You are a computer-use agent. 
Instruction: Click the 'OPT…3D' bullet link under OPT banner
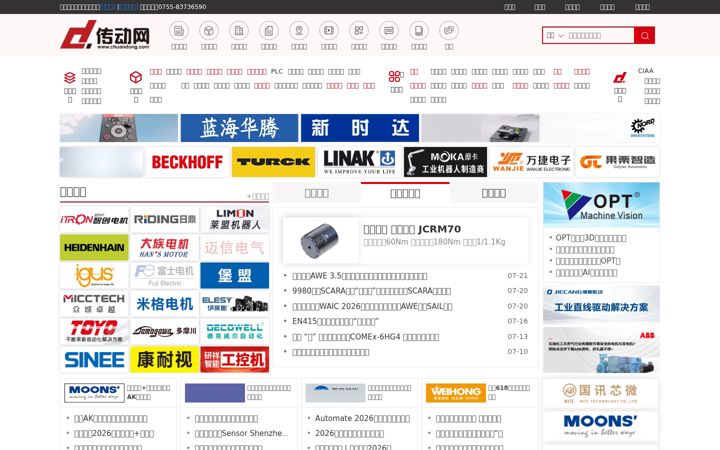click(x=591, y=238)
